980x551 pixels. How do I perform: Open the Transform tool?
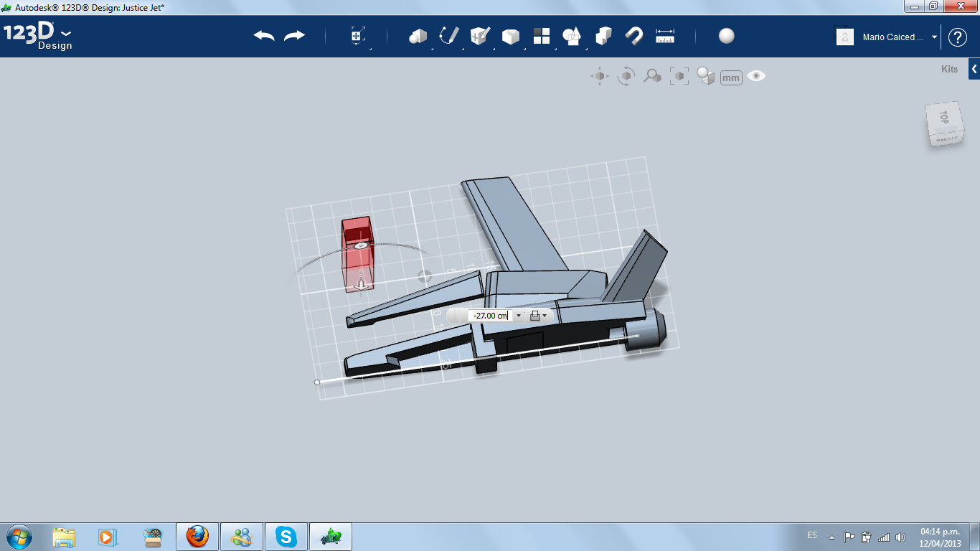click(x=358, y=37)
